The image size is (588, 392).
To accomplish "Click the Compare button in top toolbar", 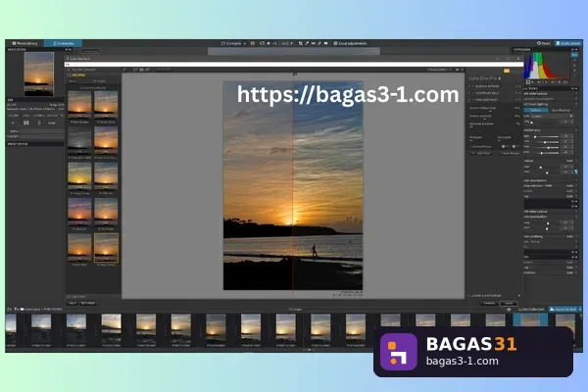I will 231,43.
